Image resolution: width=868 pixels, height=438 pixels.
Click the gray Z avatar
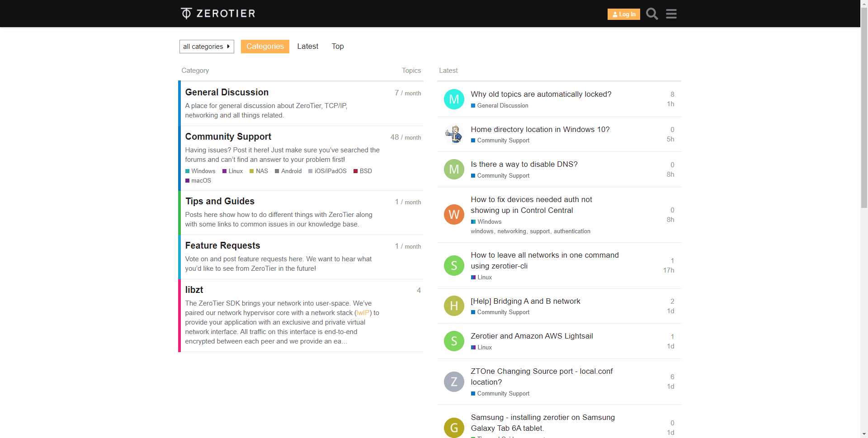pos(454,381)
